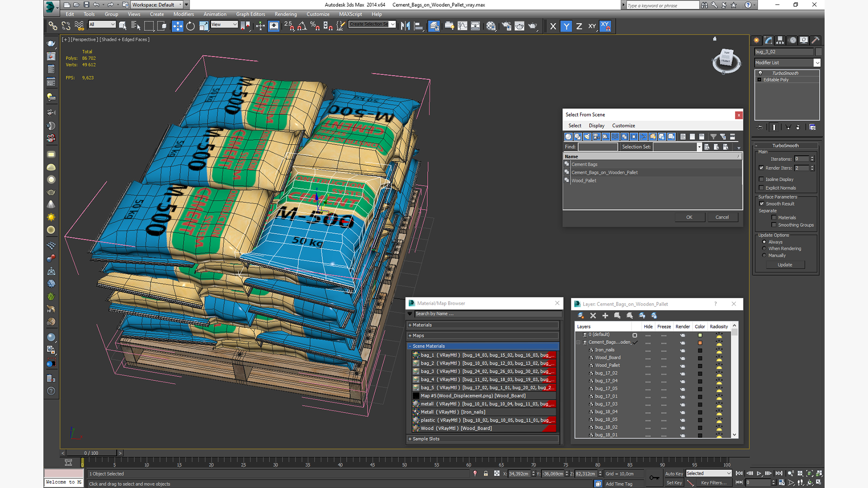Viewport: 868px width, 488px height.
Task: Click color swatch of Iron_nails row
Action: [x=700, y=350]
